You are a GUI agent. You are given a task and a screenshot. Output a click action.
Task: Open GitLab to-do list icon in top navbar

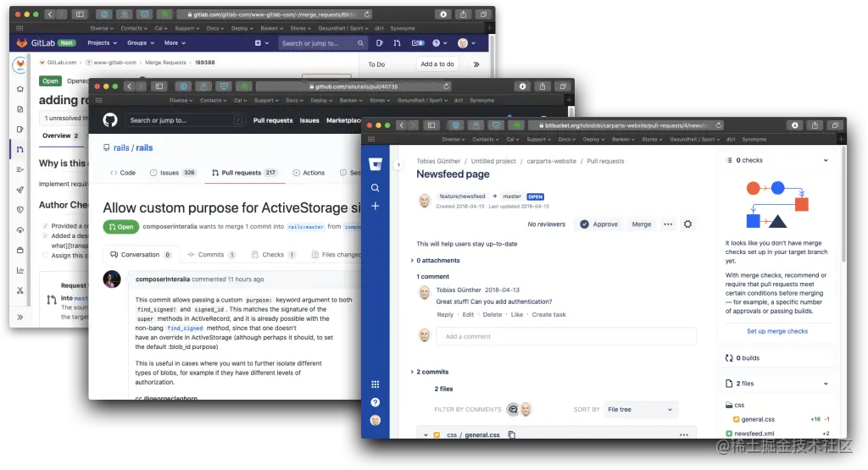418,42
